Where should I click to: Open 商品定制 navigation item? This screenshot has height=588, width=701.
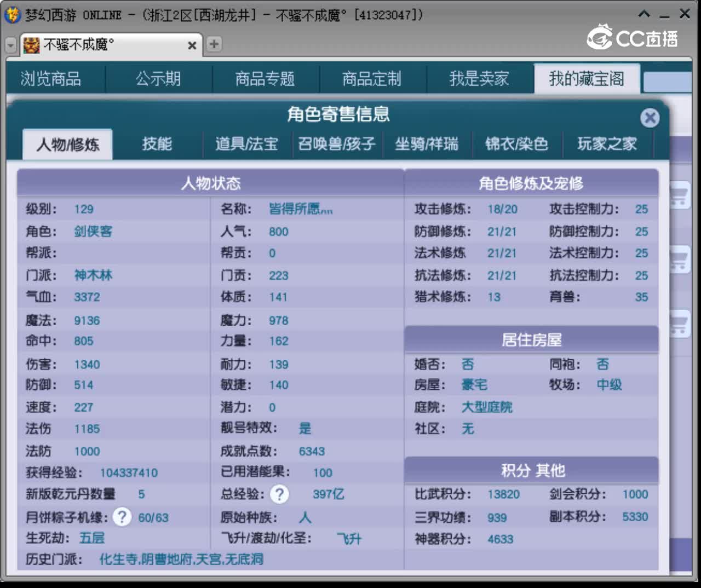[x=372, y=79]
